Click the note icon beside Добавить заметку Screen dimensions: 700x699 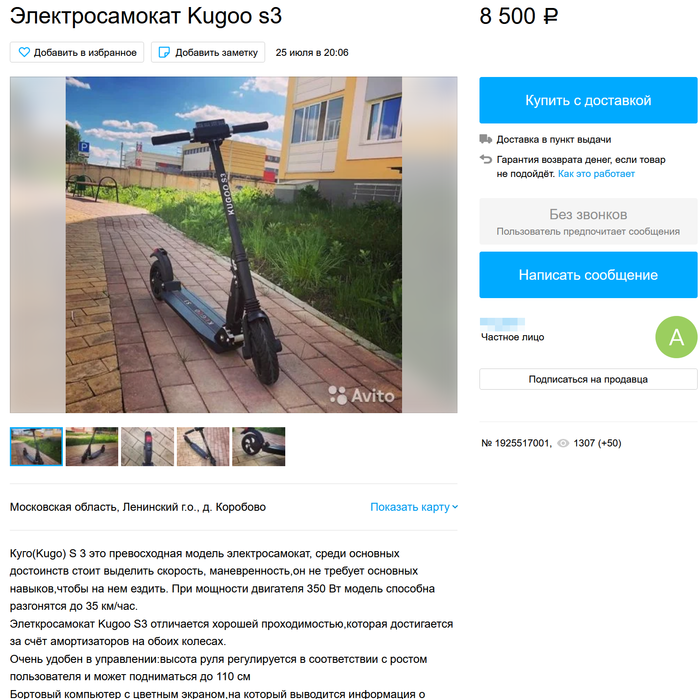coord(164,52)
